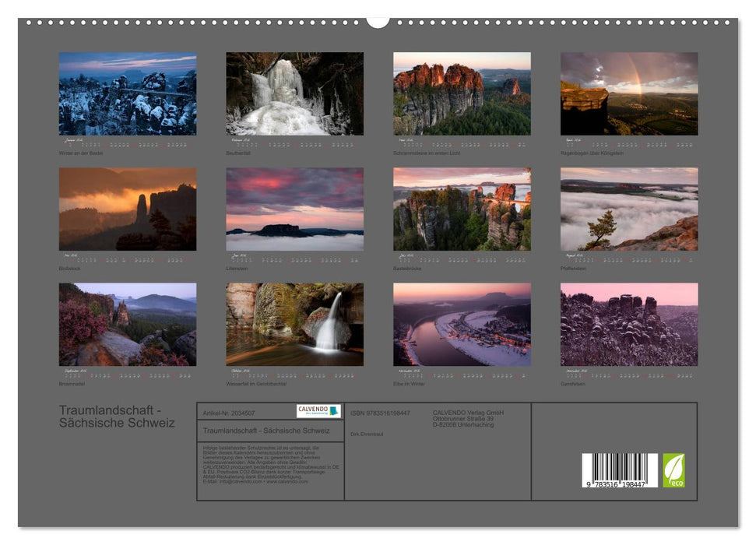Click the ISBN 9783516198447 text

(380, 413)
